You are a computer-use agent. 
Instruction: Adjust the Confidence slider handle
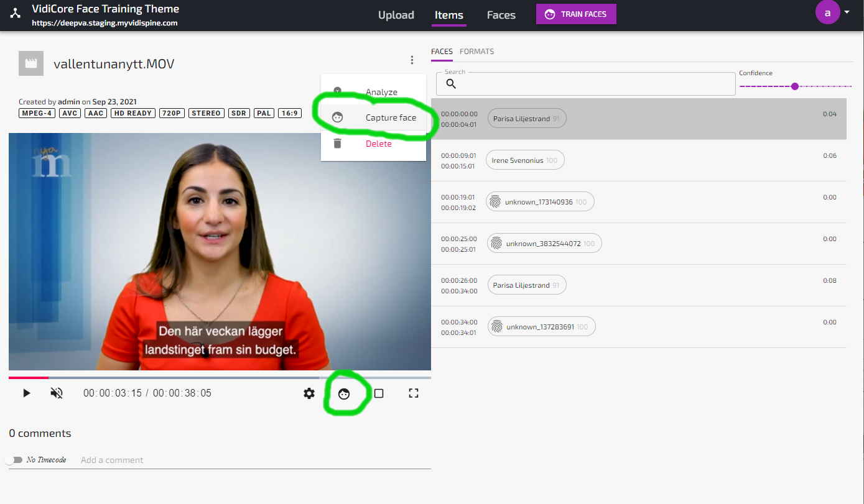pos(794,86)
